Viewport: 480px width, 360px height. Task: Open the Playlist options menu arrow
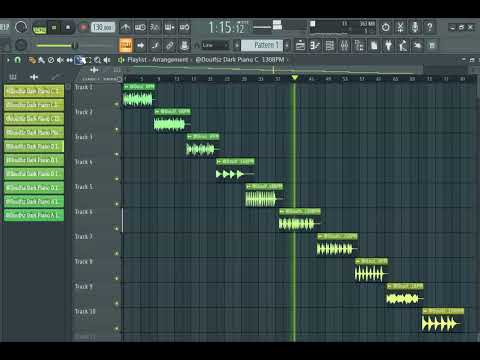8,60
